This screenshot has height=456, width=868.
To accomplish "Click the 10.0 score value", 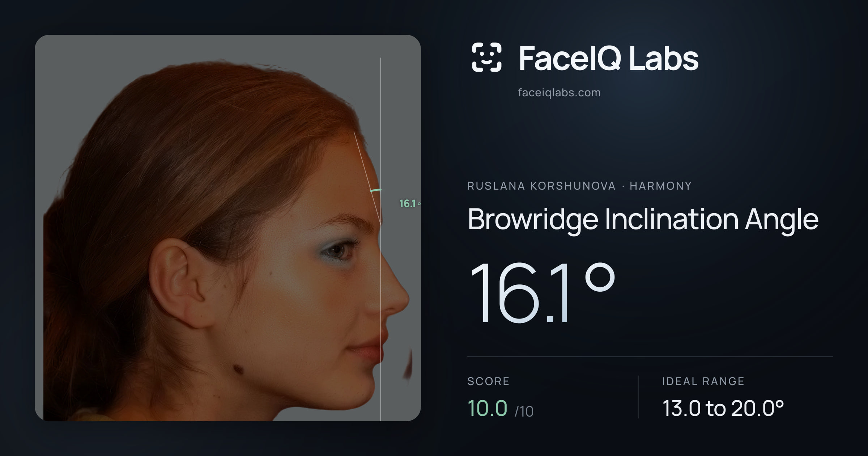I will [488, 408].
